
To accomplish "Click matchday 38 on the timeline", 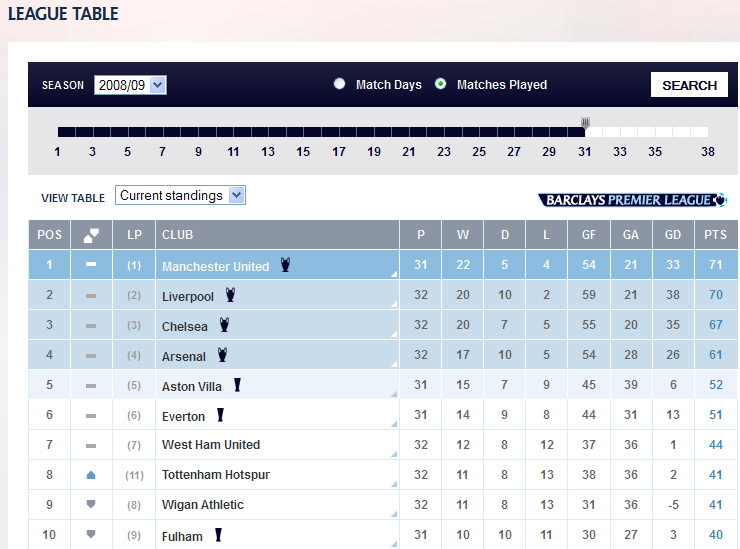I will [x=706, y=151].
